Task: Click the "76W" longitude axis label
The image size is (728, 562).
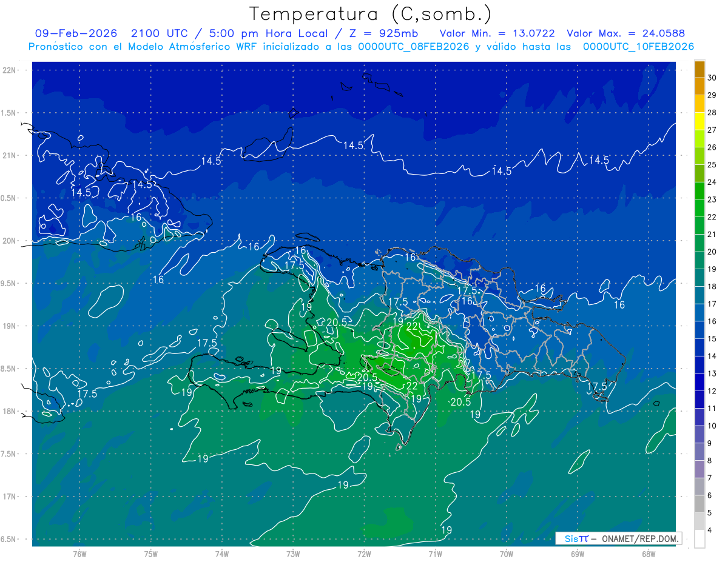Action: (79, 554)
